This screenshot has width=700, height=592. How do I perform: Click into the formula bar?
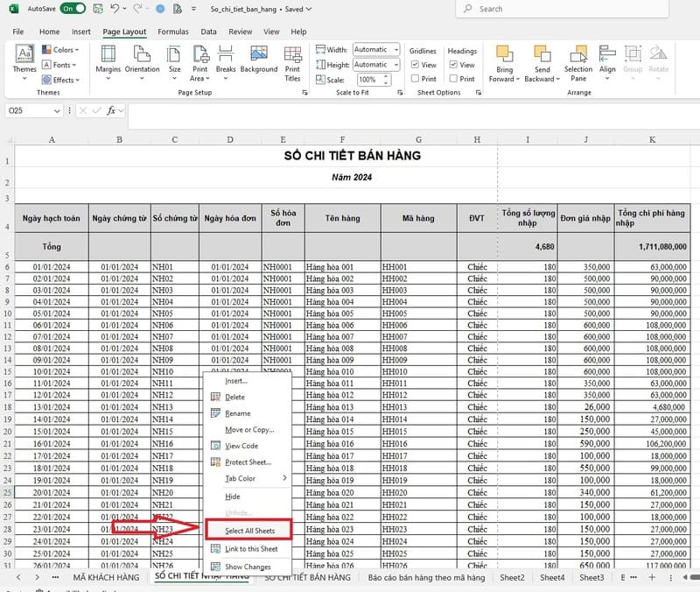(x=413, y=116)
